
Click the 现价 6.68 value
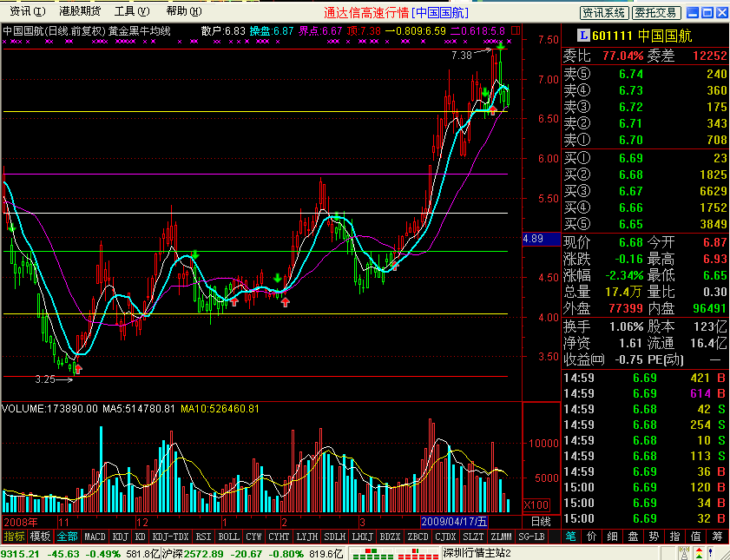pos(631,242)
